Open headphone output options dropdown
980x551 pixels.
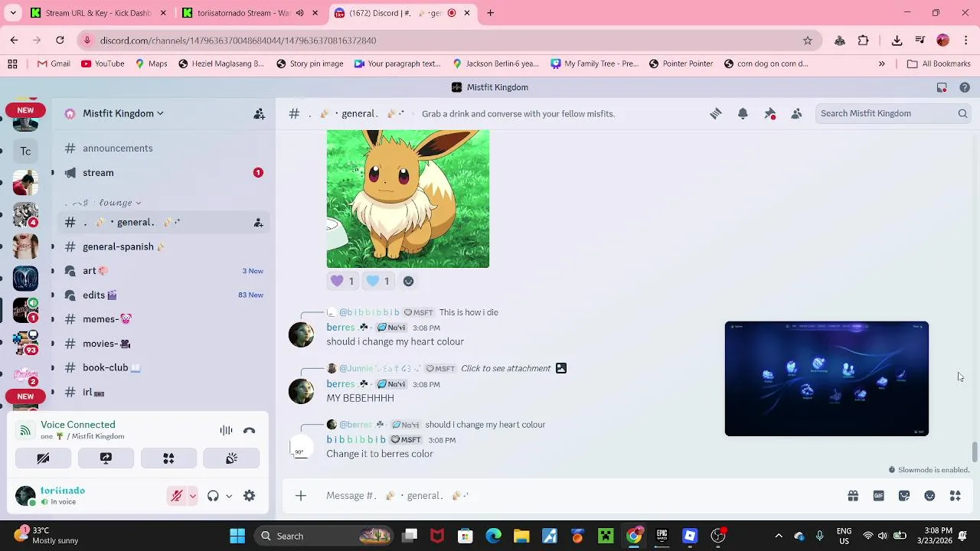pos(228,496)
